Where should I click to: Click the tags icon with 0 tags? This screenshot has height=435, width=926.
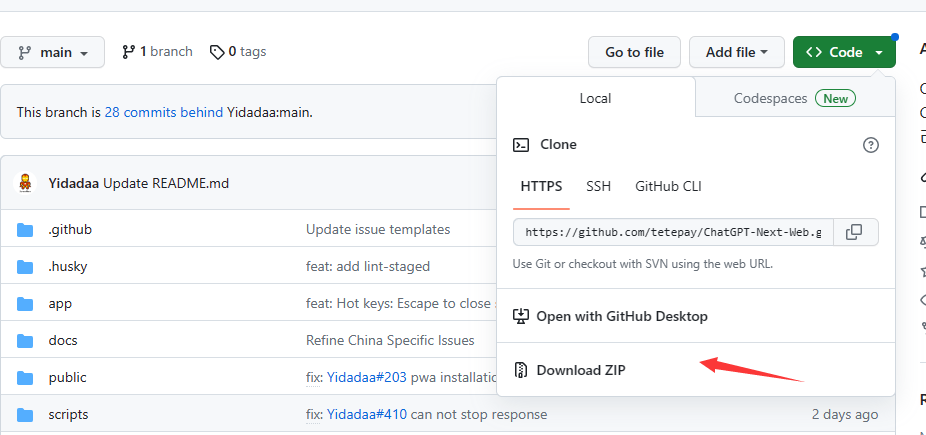point(217,52)
